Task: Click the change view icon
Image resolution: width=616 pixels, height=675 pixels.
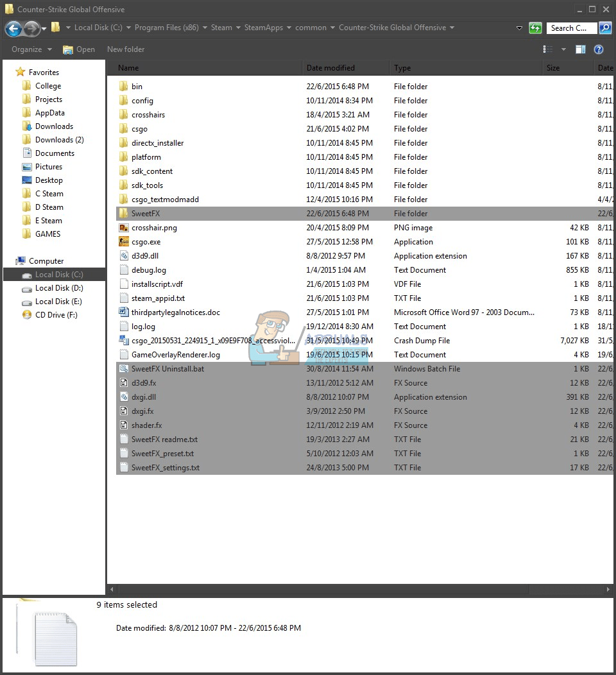Action: (x=547, y=49)
